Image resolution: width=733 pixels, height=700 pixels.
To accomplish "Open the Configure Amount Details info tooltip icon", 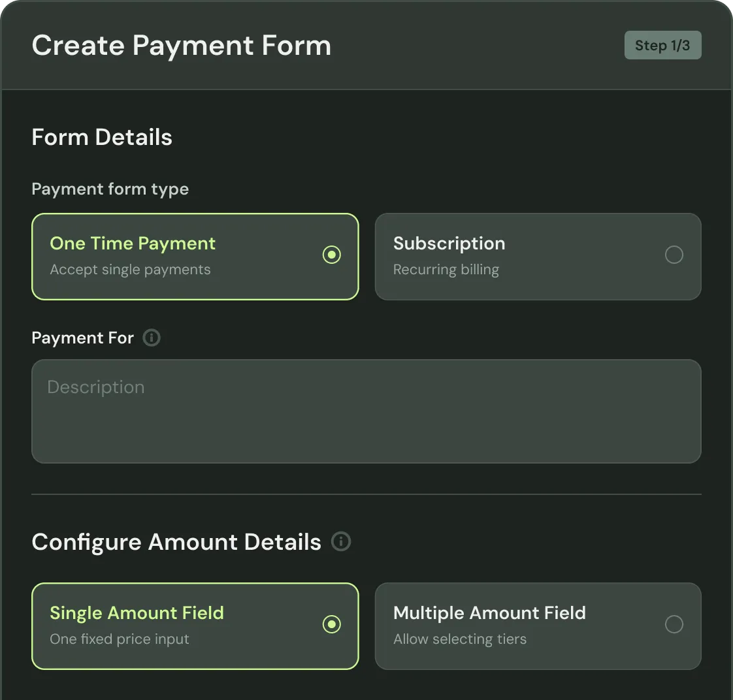I will coord(341,541).
